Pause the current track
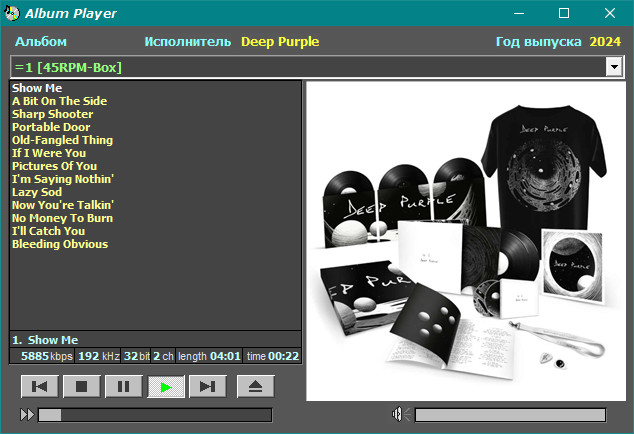This screenshot has height=434, width=634. pos(124,387)
